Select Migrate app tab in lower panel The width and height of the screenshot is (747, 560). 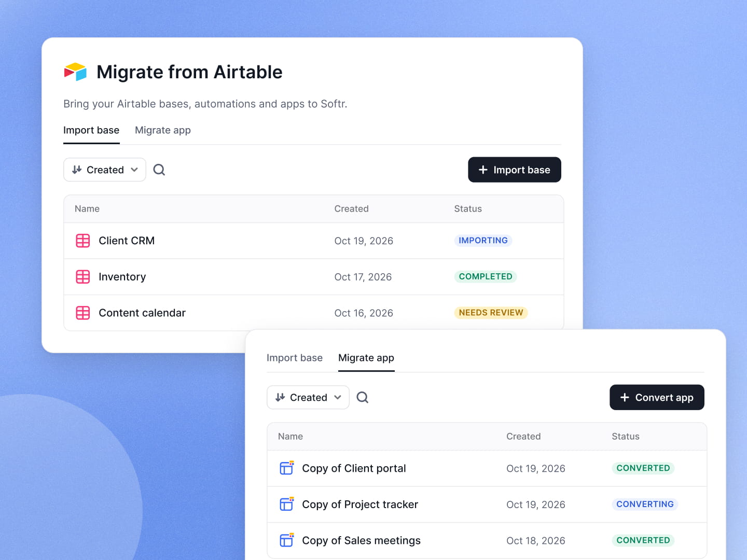(366, 358)
